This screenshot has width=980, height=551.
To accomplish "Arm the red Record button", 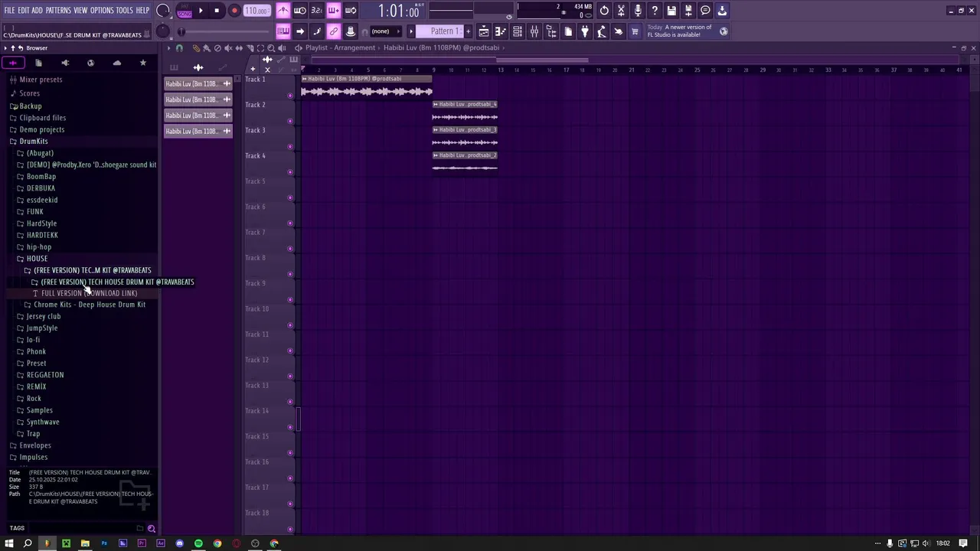I will (x=234, y=11).
